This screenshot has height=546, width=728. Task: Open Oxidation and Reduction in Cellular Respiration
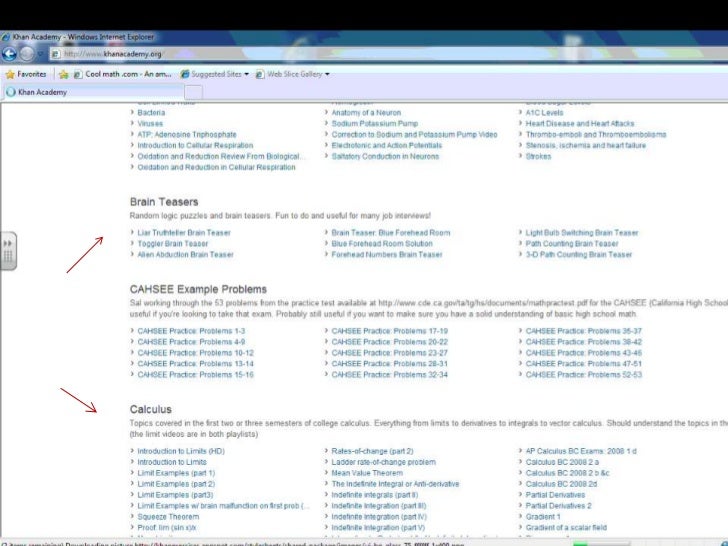tap(216, 167)
